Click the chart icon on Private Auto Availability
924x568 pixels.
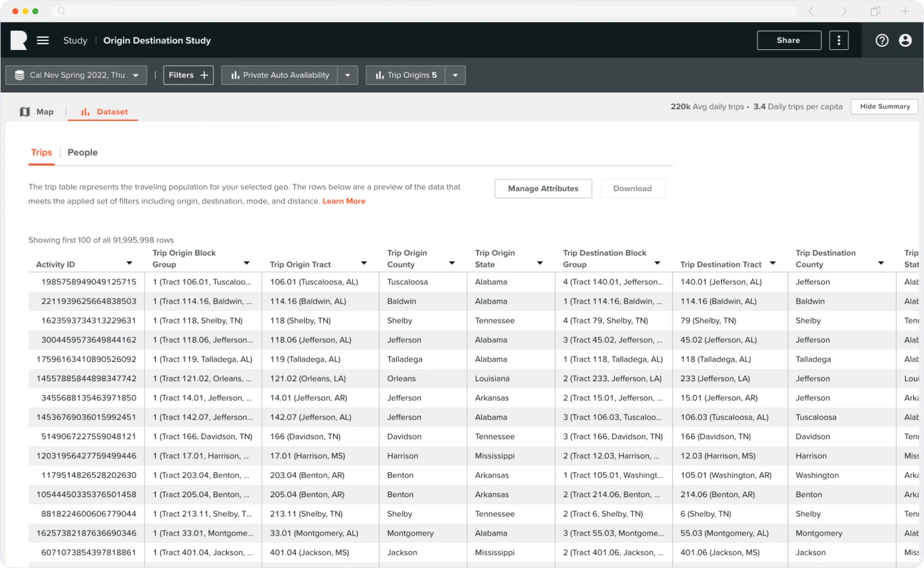point(235,75)
